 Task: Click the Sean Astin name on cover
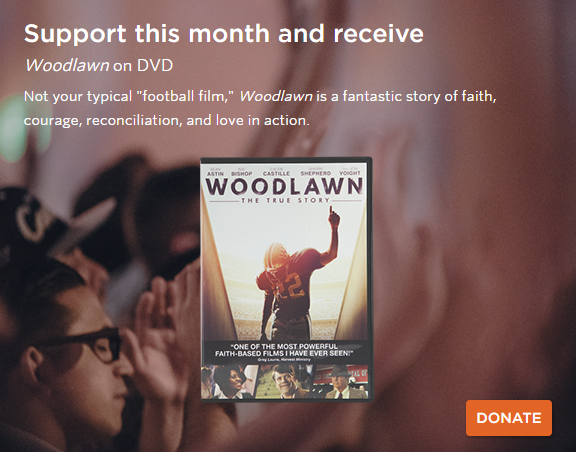coord(215,172)
